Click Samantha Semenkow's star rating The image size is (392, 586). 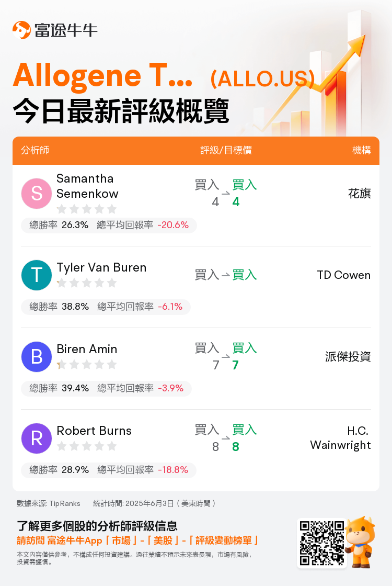(x=87, y=209)
